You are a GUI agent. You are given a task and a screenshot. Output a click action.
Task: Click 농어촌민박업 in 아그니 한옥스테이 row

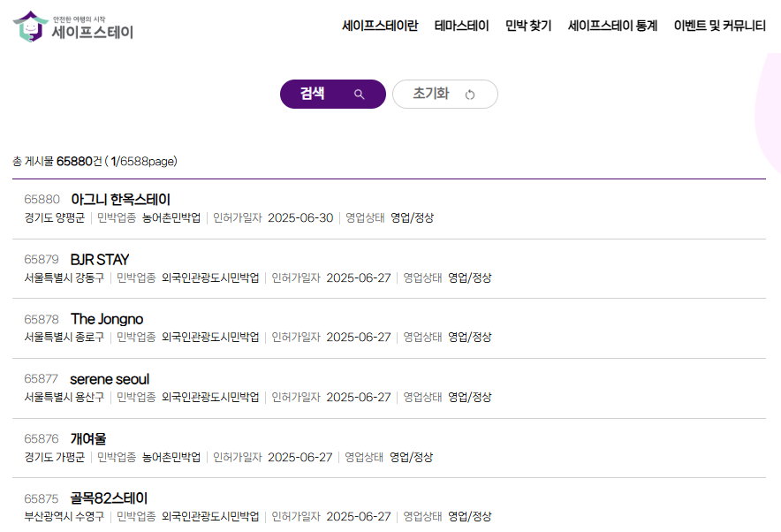click(171, 217)
